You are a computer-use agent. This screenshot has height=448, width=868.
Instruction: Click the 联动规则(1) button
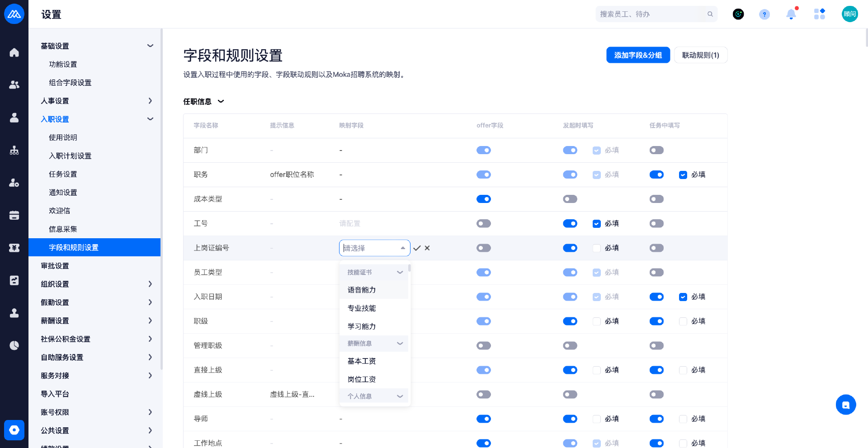(700, 55)
